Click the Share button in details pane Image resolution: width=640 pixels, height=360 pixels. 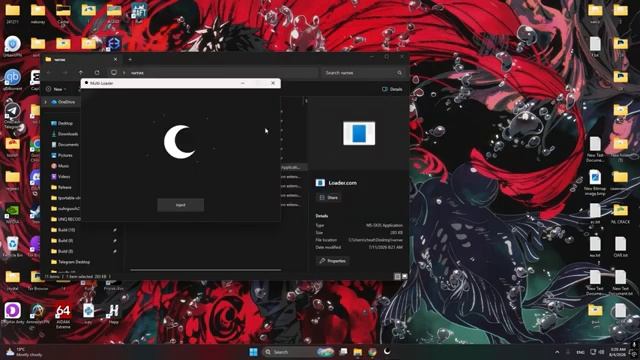pyautogui.click(x=329, y=198)
